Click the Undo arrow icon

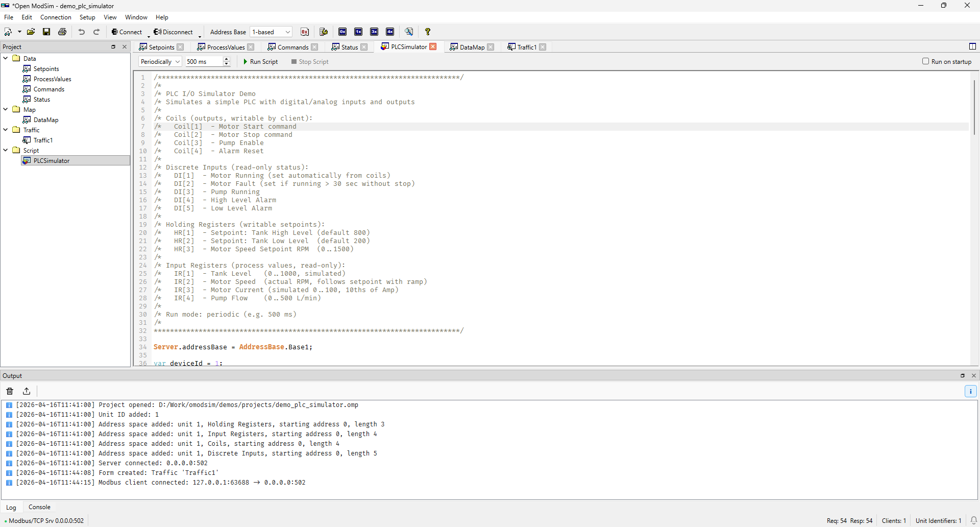coord(82,32)
